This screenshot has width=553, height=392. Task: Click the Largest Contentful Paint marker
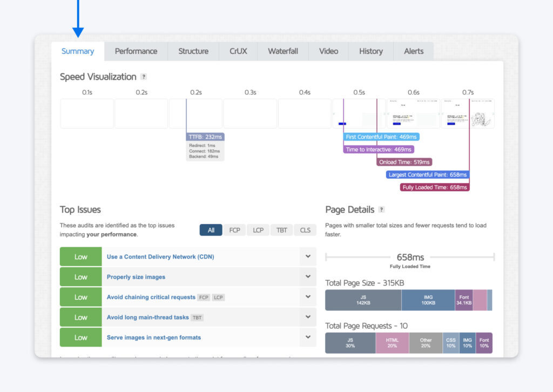click(428, 175)
